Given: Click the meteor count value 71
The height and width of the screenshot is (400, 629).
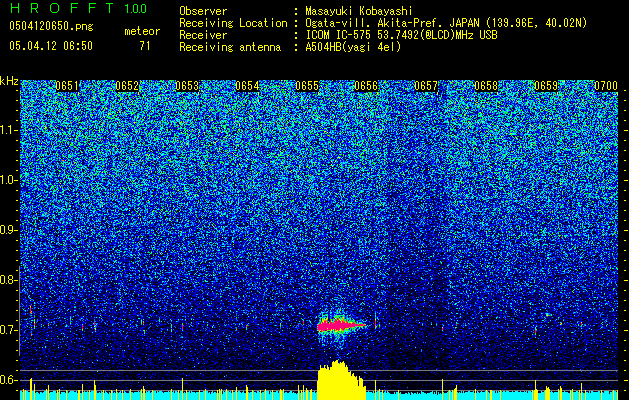Looking at the screenshot, I should 145,46.
